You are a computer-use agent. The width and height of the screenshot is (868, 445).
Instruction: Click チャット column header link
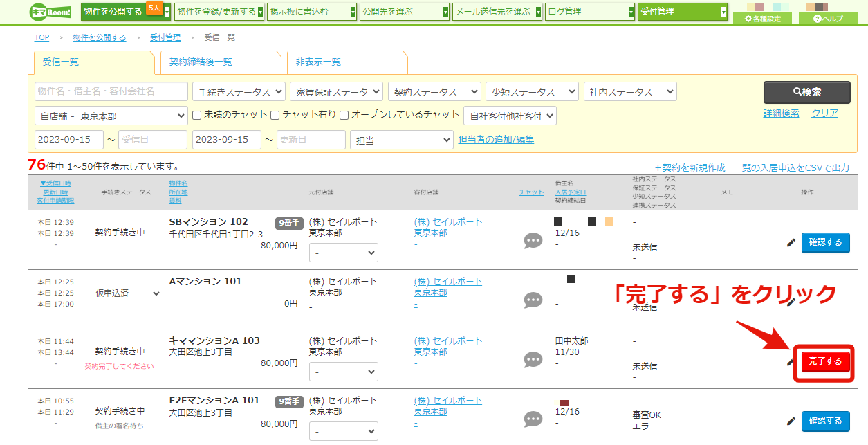[531, 192]
